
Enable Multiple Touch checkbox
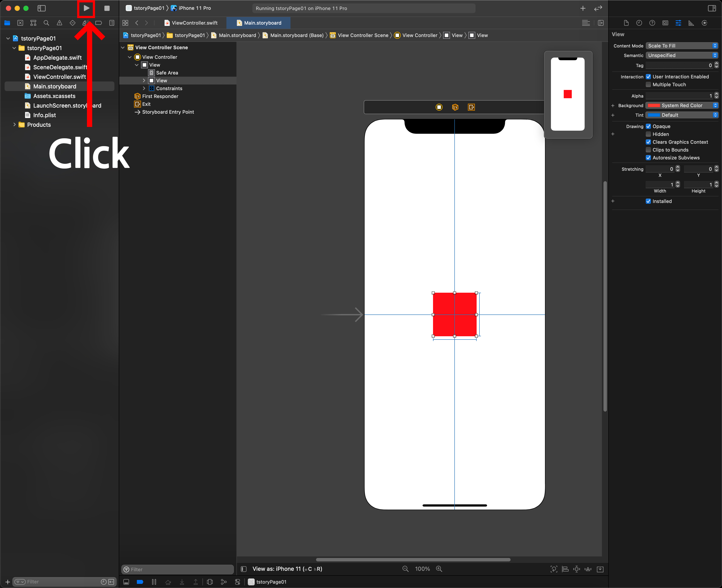(x=648, y=85)
